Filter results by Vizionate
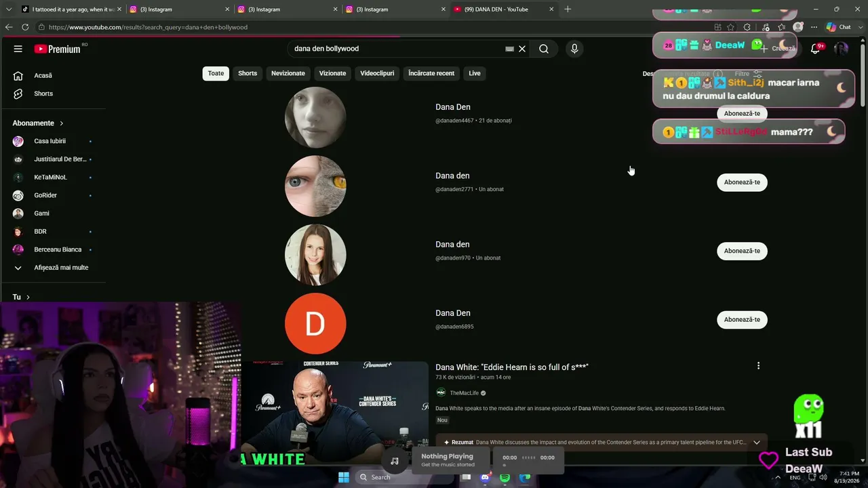 [x=332, y=73]
